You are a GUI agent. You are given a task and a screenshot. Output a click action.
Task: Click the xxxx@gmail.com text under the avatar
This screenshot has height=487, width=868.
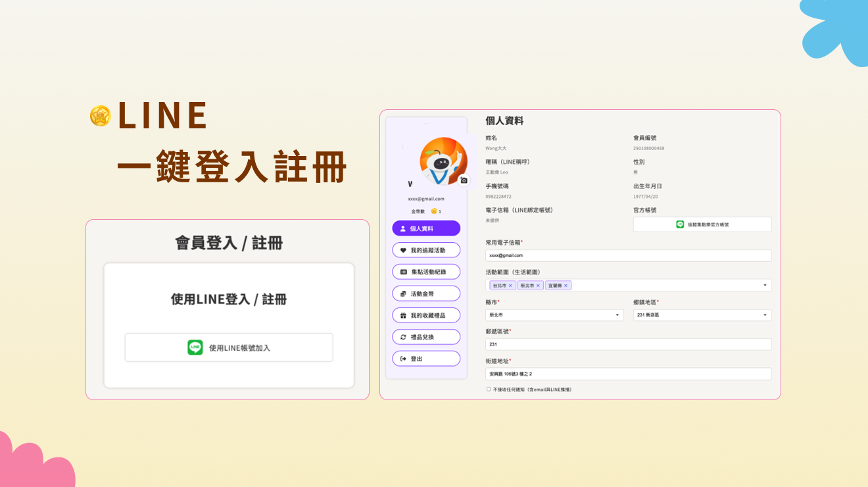click(426, 199)
